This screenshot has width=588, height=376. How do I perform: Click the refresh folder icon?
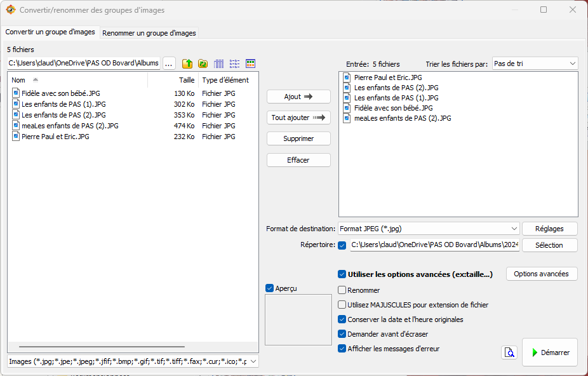coord(203,64)
